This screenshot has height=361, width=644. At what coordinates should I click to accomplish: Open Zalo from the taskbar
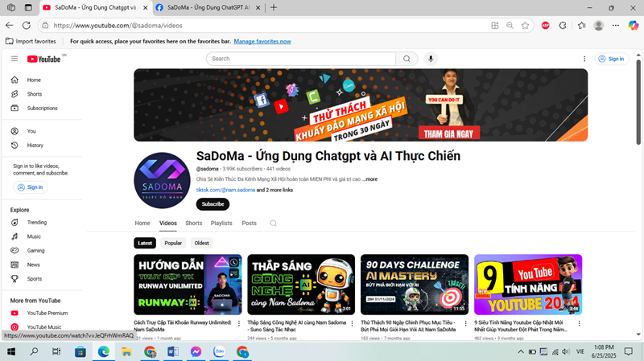(x=219, y=351)
